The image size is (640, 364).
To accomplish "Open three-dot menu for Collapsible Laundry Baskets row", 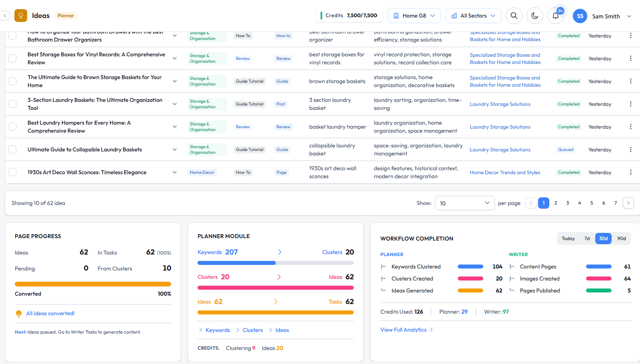I will [x=630, y=149].
